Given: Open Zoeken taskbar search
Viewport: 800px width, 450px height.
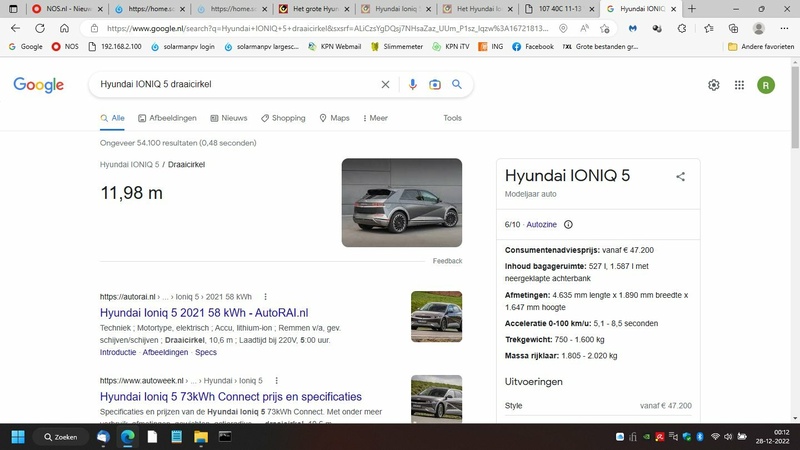Looking at the screenshot, I should point(60,437).
